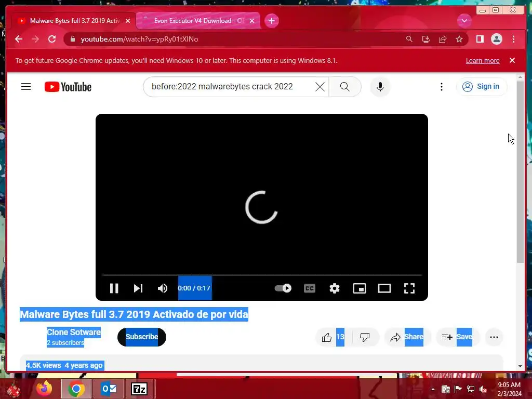Screen dimensions: 532x399
Task: Switch to theater mode
Action: pos(384,288)
